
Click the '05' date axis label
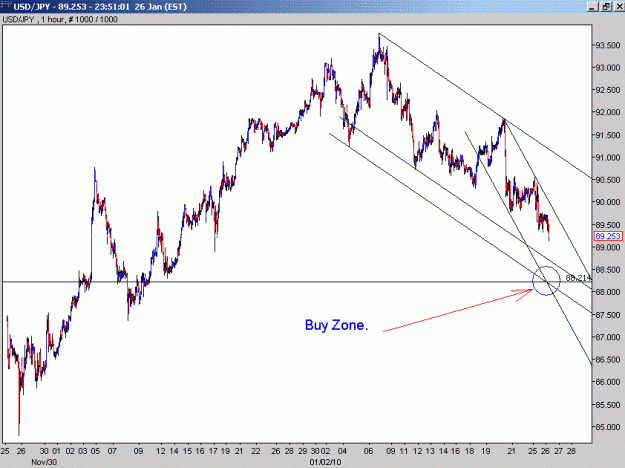point(95,451)
